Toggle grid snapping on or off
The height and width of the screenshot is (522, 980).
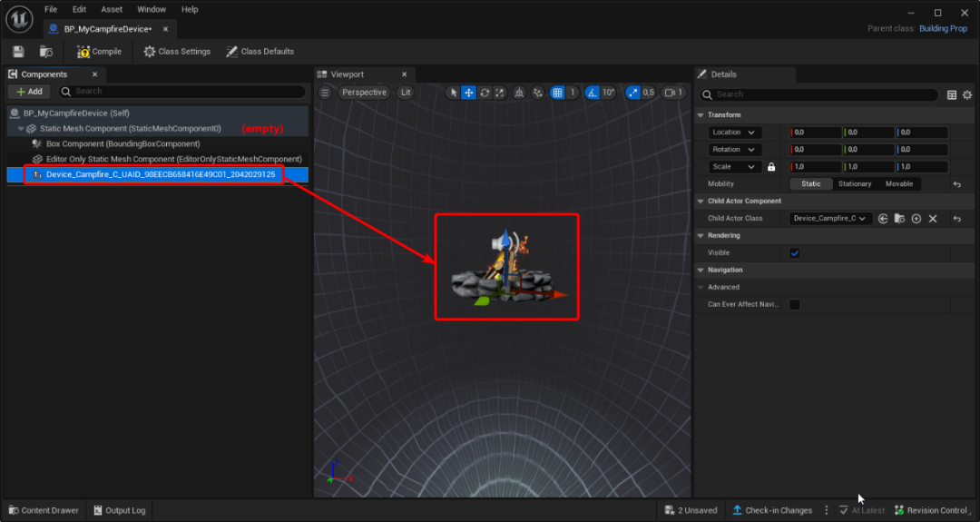(x=557, y=93)
